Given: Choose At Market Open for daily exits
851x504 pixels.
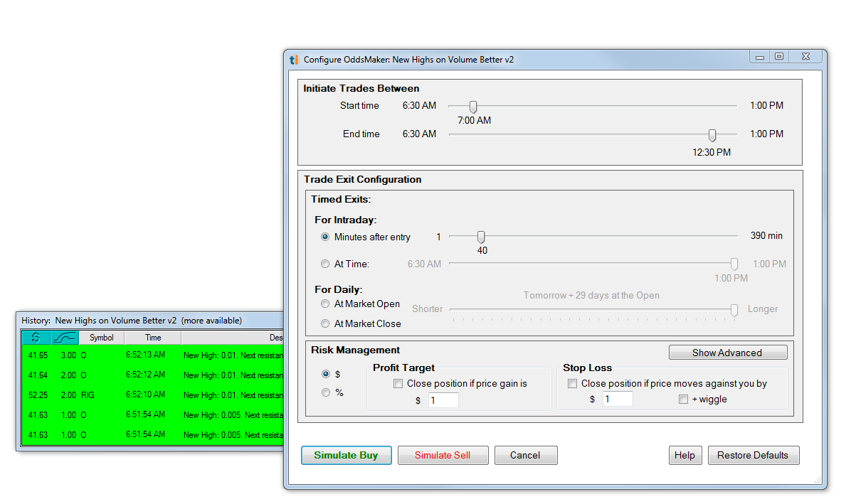Looking at the screenshot, I should coord(325,304).
